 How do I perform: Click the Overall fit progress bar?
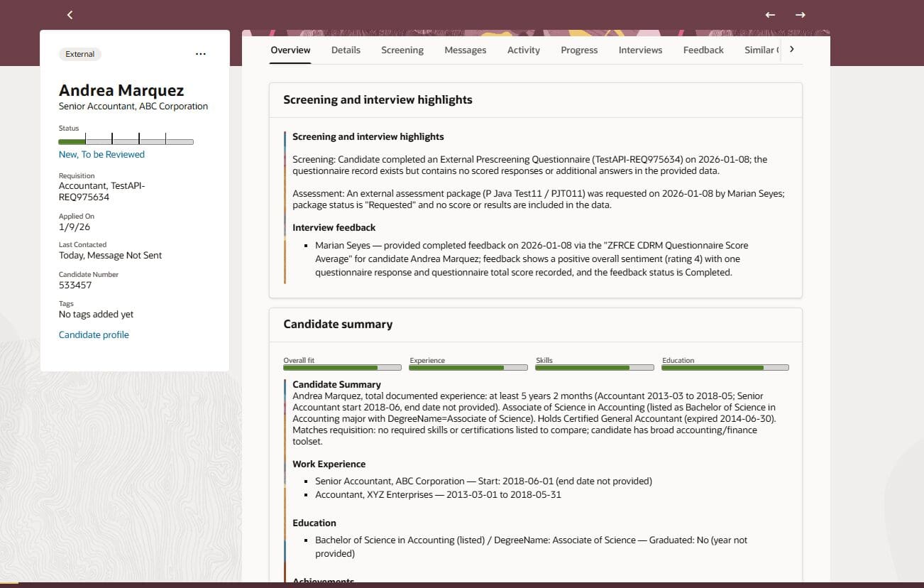coord(342,368)
